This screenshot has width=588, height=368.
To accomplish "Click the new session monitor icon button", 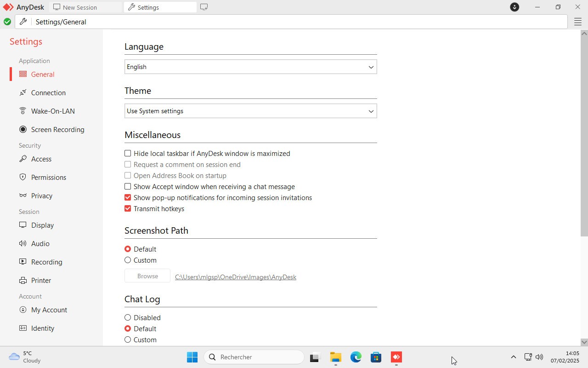I will (204, 7).
